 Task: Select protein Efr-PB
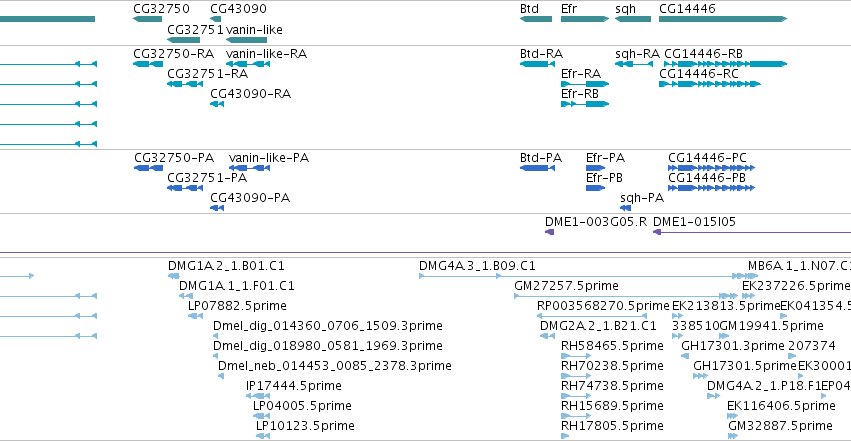coord(595,188)
